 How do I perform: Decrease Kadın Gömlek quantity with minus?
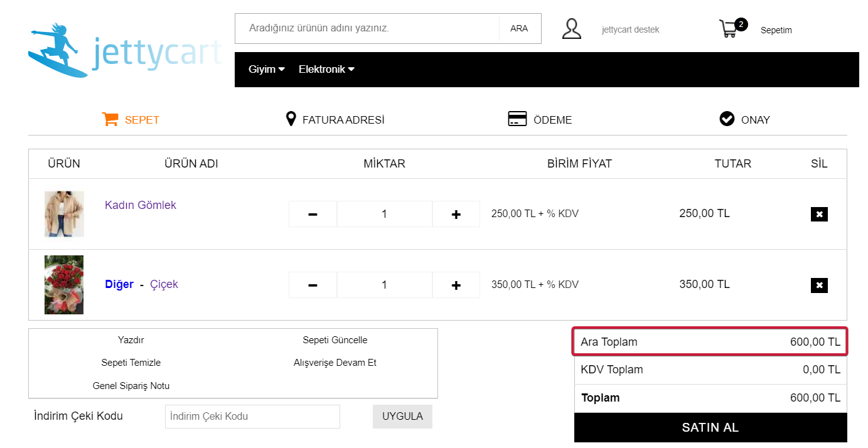point(313,214)
